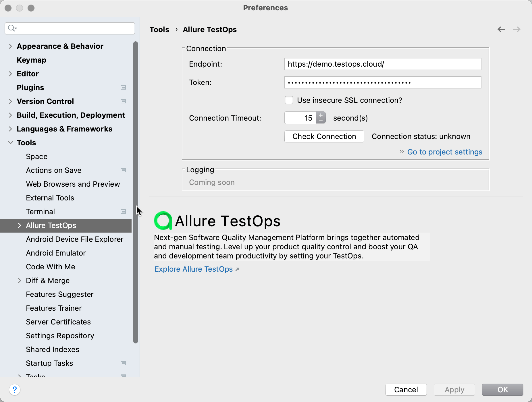Click the Actions on Save project-level icon
This screenshot has height=402, width=532.
click(x=123, y=170)
